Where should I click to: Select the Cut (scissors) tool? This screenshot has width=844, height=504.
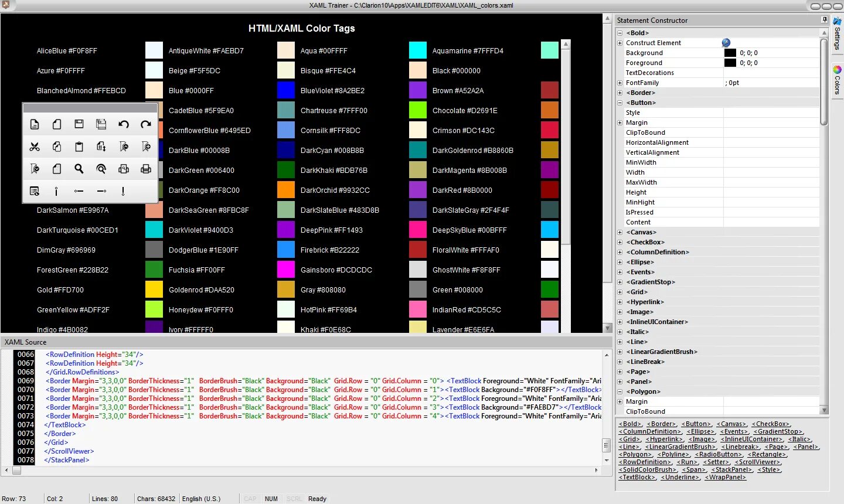tap(35, 147)
